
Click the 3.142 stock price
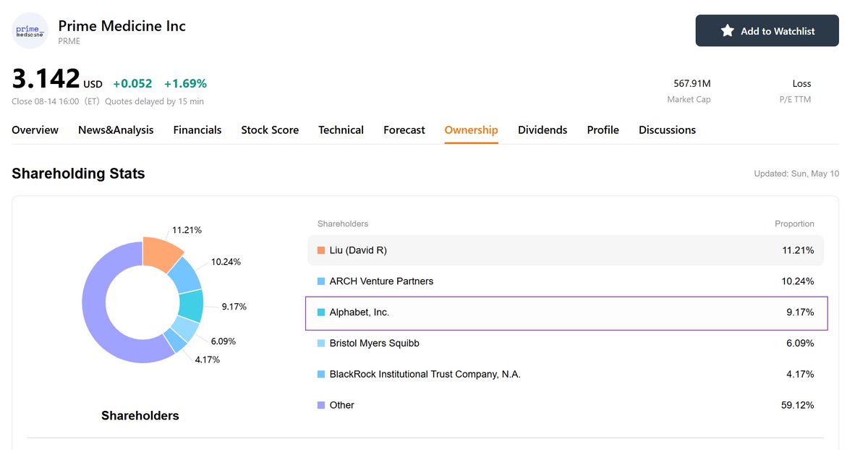(x=46, y=80)
